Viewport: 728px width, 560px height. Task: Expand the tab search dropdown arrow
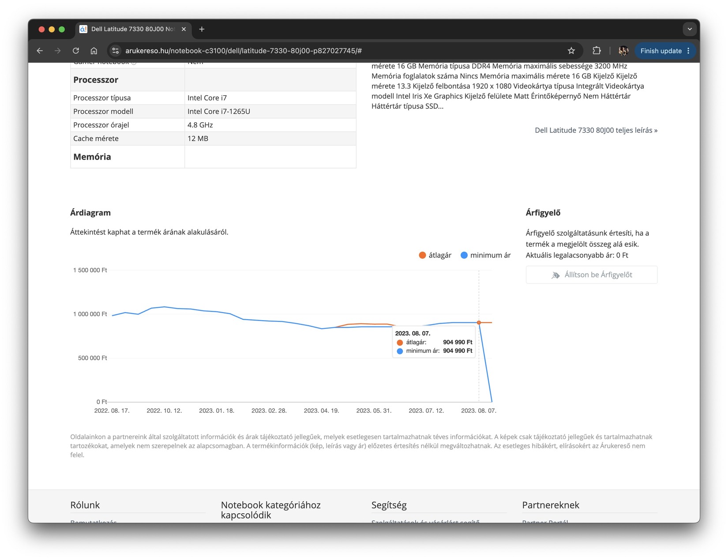tap(690, 29)
